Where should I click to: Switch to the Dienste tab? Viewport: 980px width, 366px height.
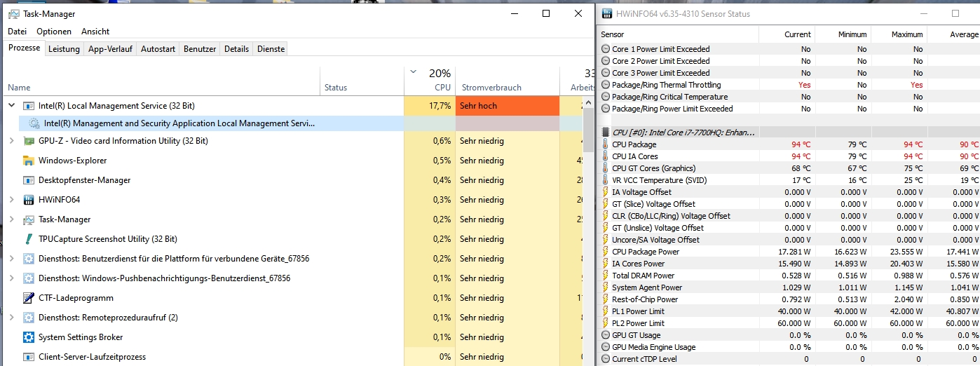pos(271,49)
